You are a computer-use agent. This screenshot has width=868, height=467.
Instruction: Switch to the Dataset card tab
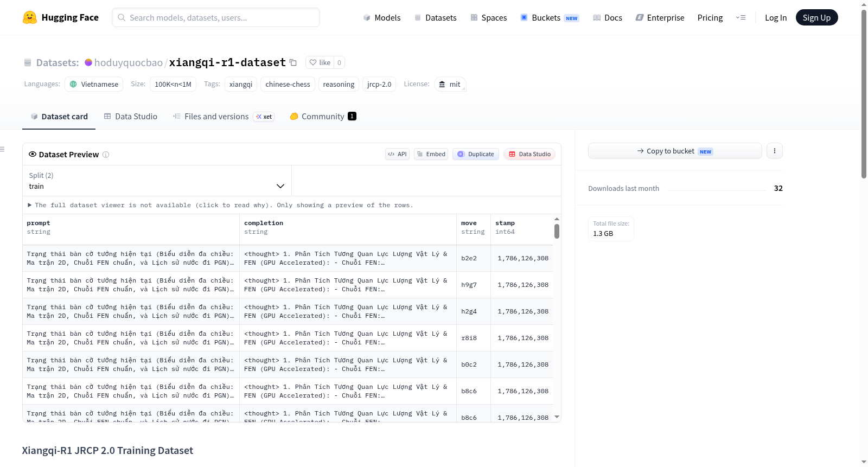pos(59,117)
